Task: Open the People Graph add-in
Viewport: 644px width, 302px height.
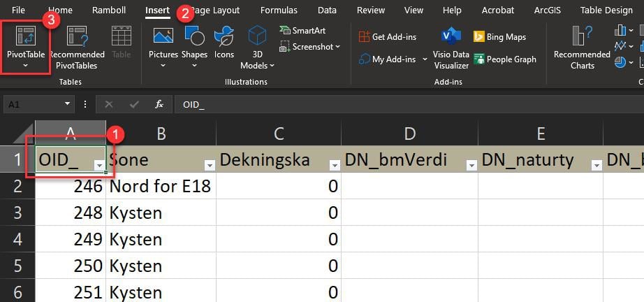Action: click(504, 59)
